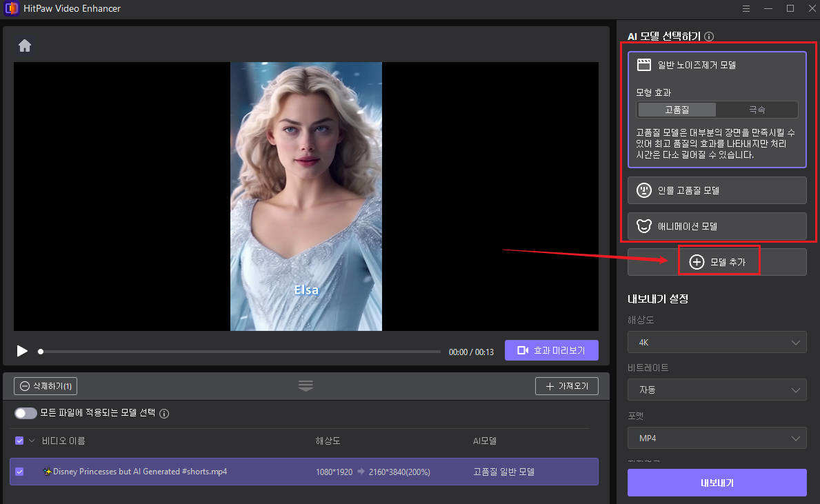Choose the 인물 고품질 모델
The width and height of the screenshot is (820, 504).
coord(717,190)
